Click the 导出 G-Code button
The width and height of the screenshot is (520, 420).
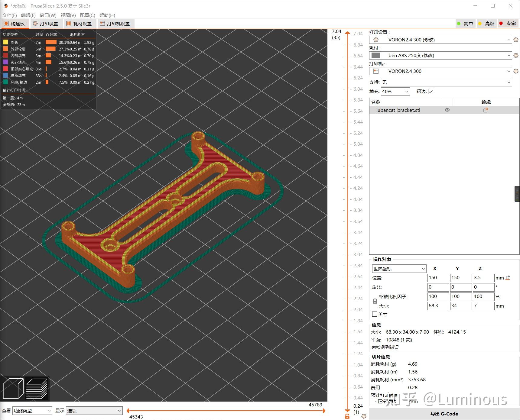444,414
